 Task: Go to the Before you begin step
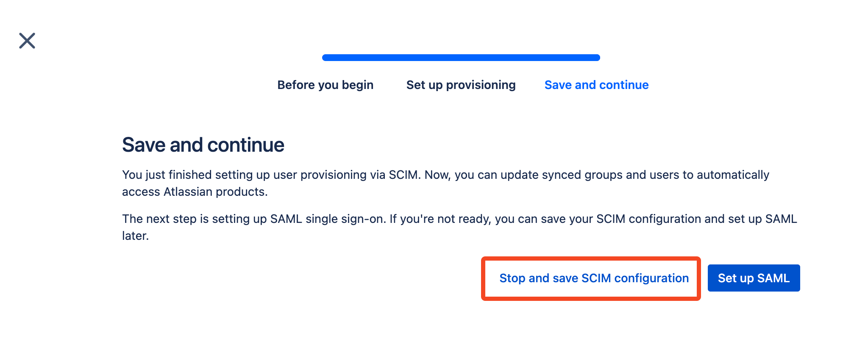pos(325,85)
